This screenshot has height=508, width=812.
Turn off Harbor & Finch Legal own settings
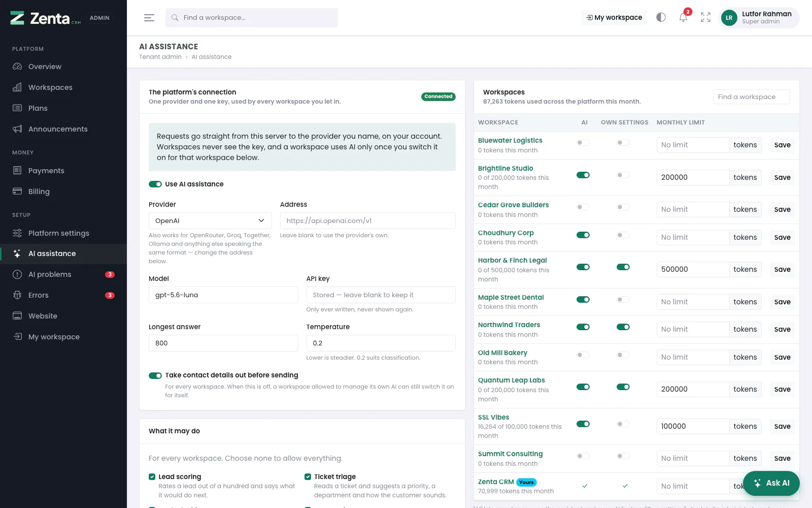pyautogui.click(x=623, y=267)
